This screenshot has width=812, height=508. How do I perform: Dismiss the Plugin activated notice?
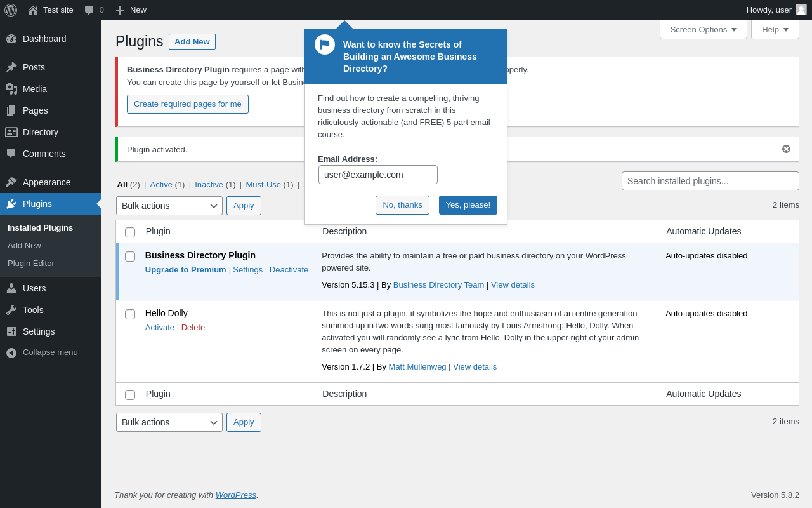click(x=786, y=149)
